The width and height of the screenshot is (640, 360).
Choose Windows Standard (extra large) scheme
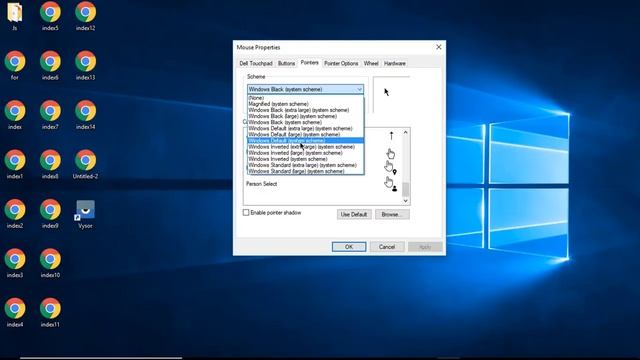tap(305, 165)
